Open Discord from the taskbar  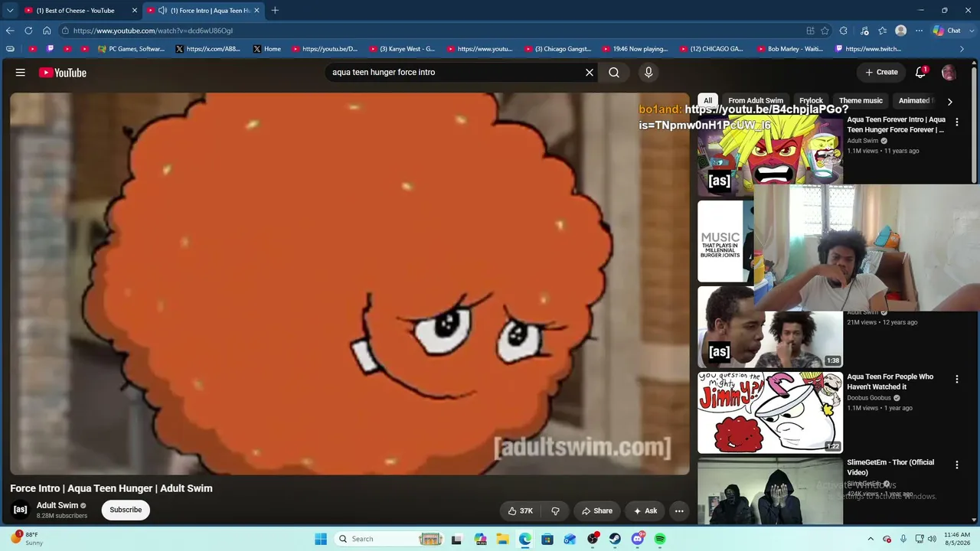pyautogui.click(x=638, y=539)
